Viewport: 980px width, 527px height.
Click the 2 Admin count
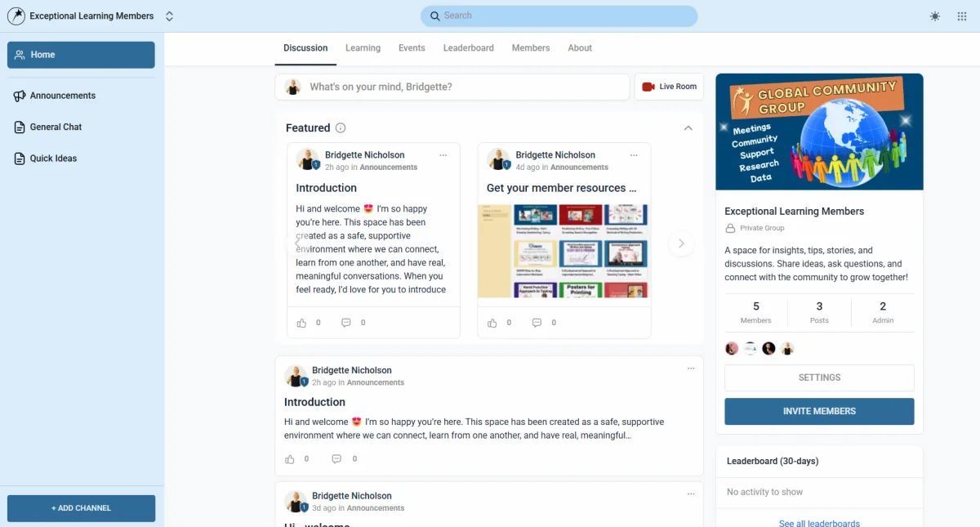[x=883, y=312]
